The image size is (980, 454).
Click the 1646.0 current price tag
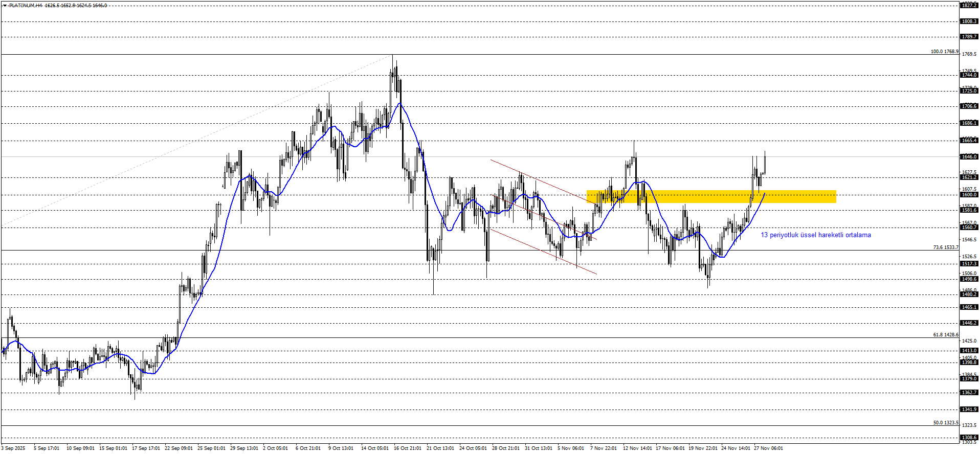[969, 157]
